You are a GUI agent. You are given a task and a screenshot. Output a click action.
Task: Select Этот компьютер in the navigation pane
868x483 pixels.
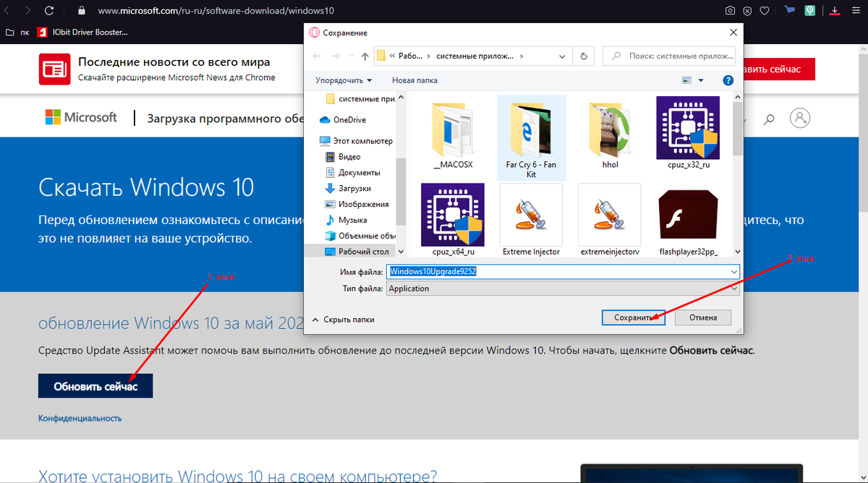click(356, 141)
